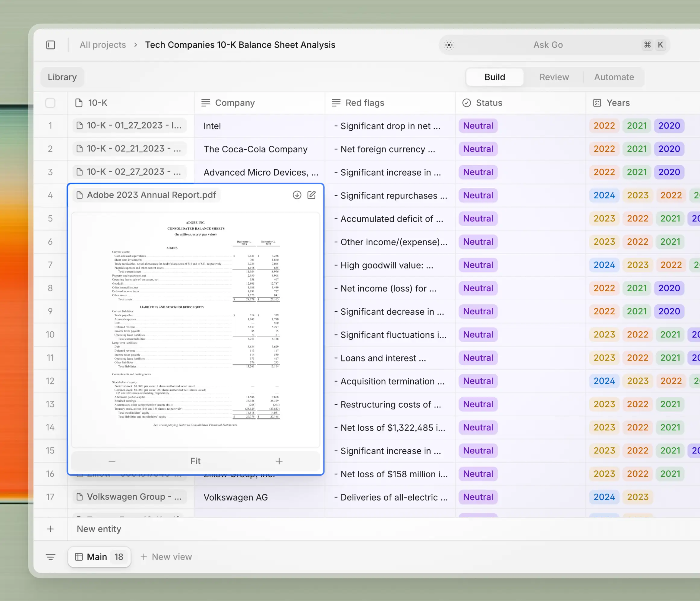Open the PDF annotation editor
The image size is (700, 601).
(311, 195)
